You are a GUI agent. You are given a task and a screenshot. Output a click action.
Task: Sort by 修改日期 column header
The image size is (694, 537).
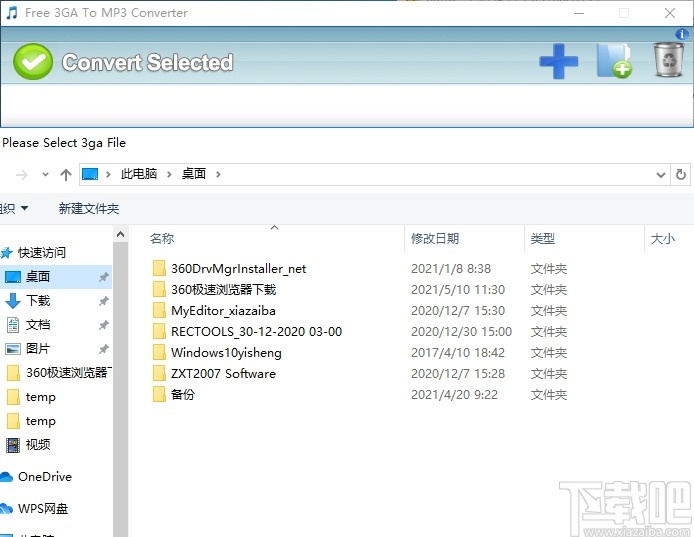click(435, 239)
